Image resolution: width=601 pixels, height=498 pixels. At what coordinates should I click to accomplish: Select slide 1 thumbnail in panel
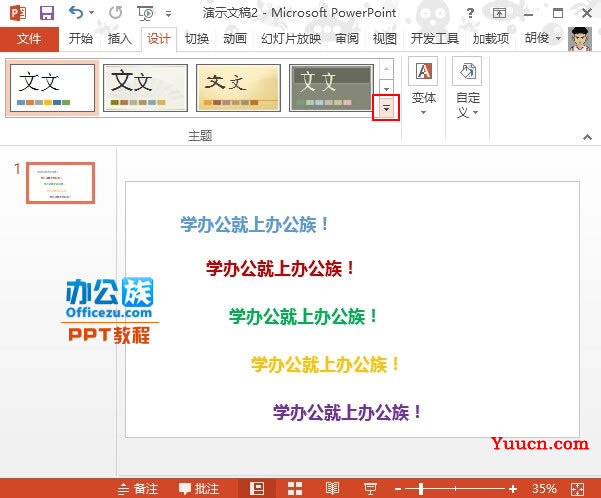(61, 183)
